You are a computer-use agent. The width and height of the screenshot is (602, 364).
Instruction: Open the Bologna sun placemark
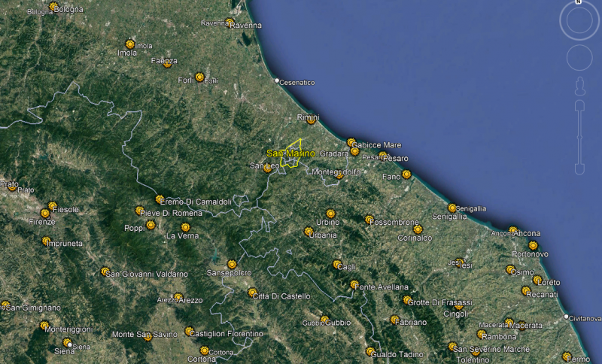pos(53,8)
